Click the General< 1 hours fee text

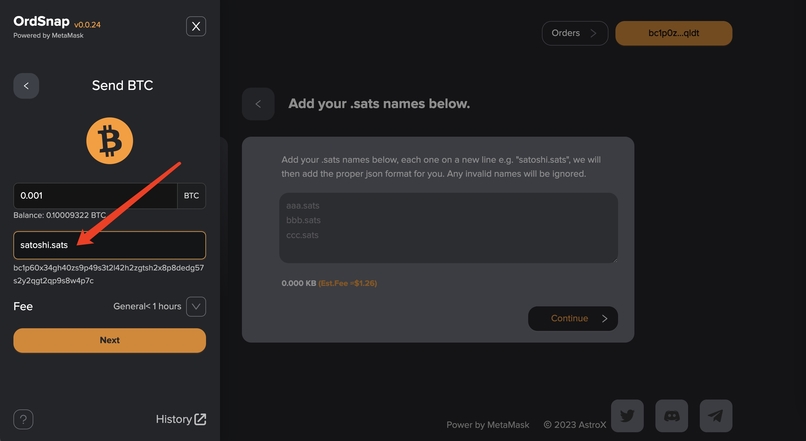click(x=147, y=306)
